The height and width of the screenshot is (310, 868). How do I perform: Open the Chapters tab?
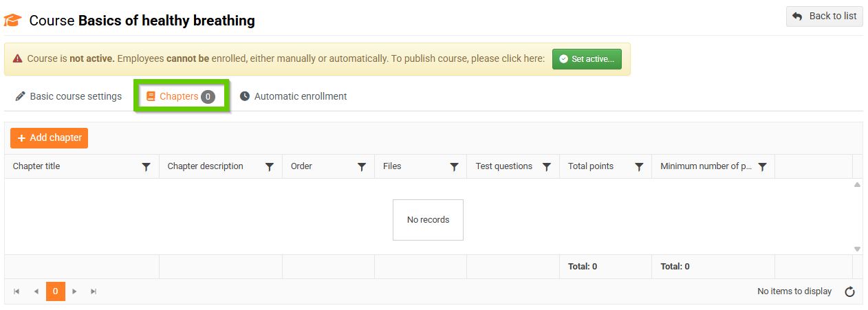180,96
